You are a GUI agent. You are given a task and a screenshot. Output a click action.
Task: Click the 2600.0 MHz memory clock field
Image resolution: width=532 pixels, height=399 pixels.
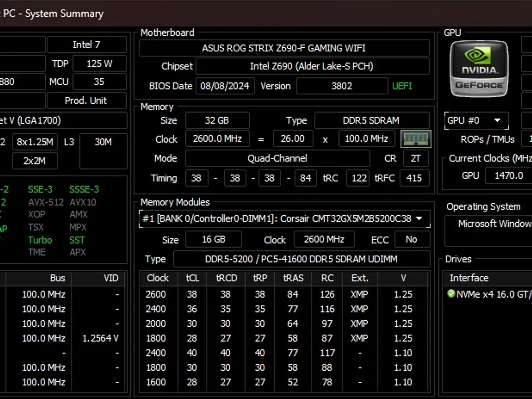(217, 139)
